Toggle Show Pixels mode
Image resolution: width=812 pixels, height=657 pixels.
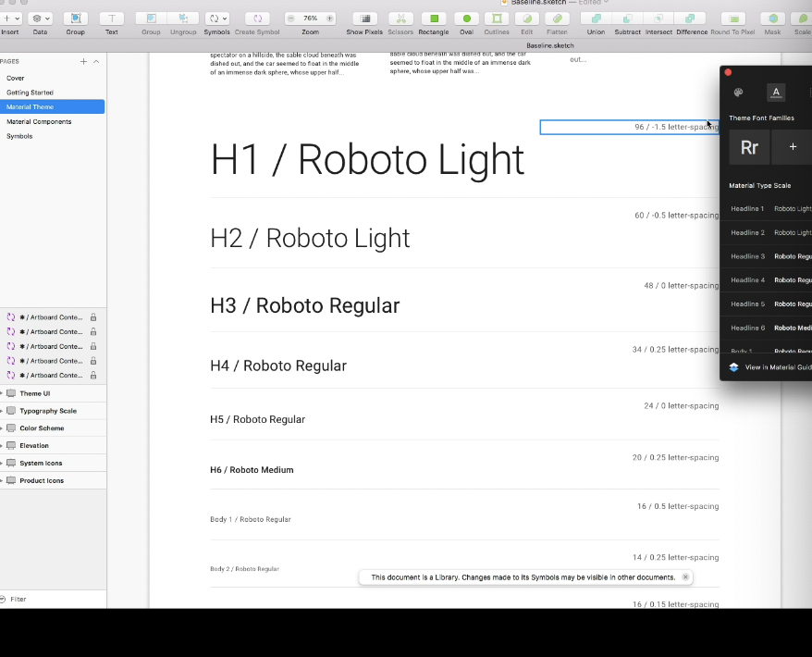coord(365,19)
